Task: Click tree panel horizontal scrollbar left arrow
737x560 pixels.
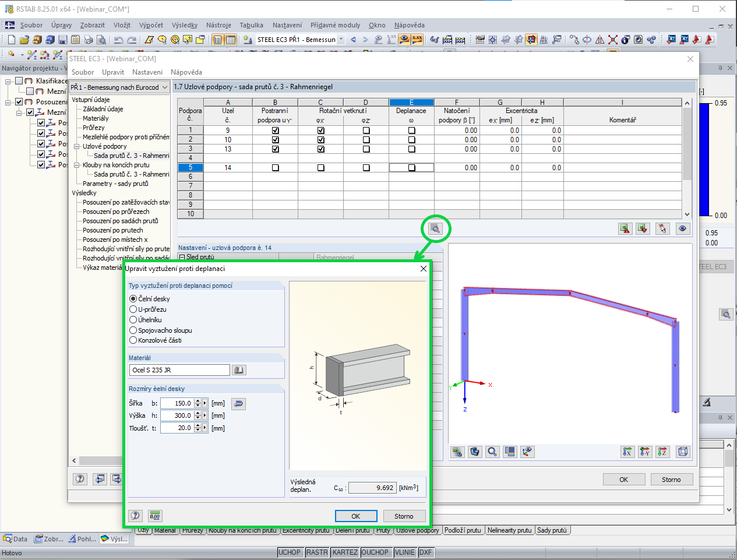Action: coord(74,460)
